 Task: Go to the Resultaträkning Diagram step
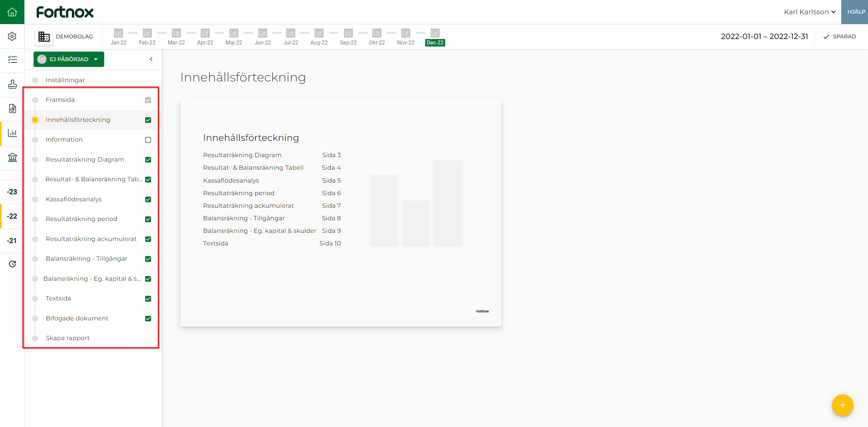pos(85,160)
